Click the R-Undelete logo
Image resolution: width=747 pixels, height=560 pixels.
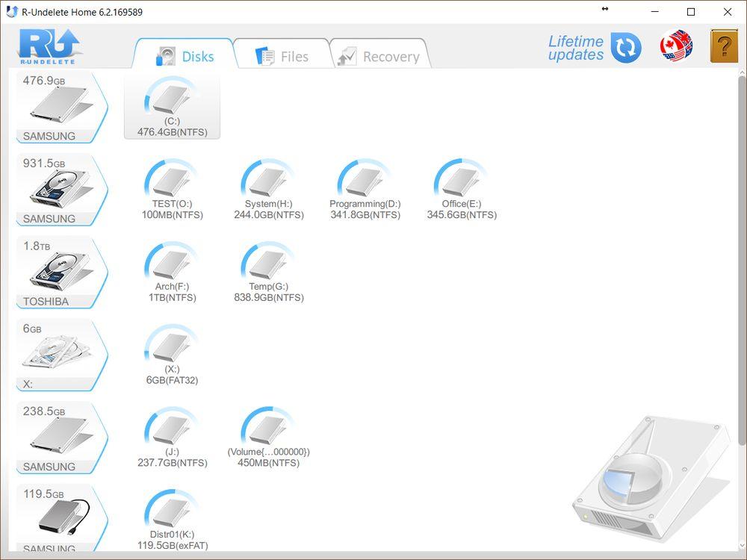[49, 46]
